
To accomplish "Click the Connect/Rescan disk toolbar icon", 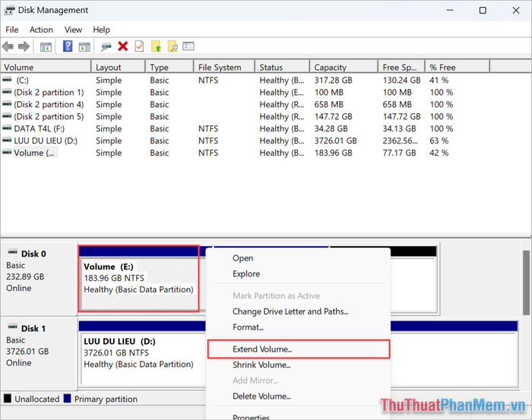I will click(x=106, y=47).
